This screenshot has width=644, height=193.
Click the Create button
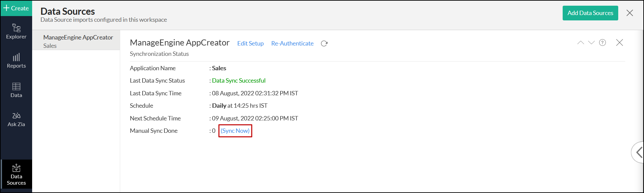(16, 8)
